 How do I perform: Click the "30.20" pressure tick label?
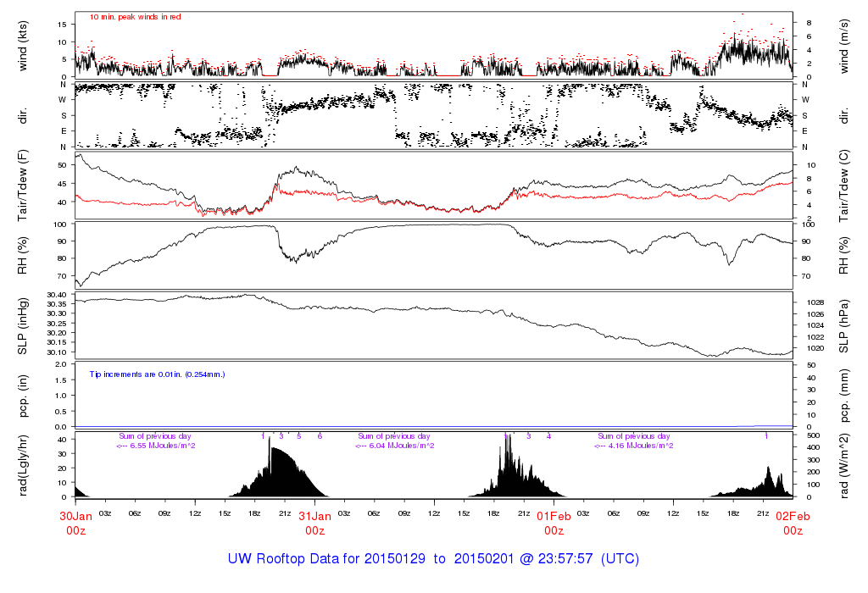[57, 333]
